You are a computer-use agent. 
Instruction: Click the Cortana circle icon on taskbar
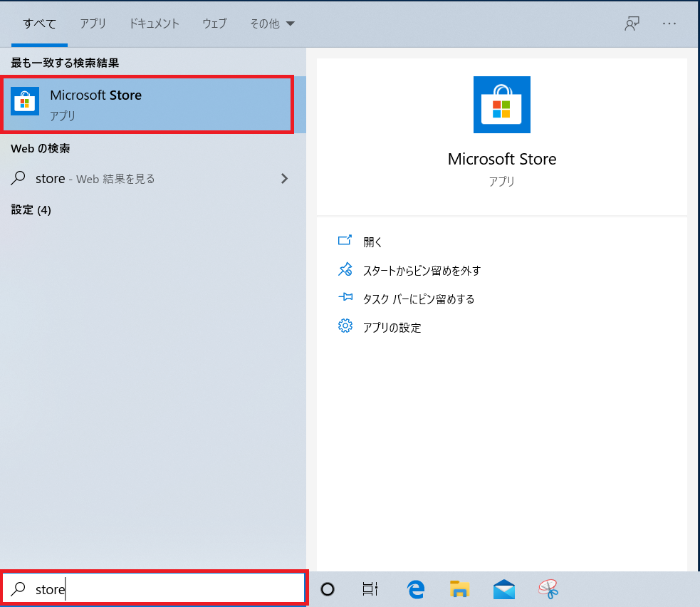(328, 589)
